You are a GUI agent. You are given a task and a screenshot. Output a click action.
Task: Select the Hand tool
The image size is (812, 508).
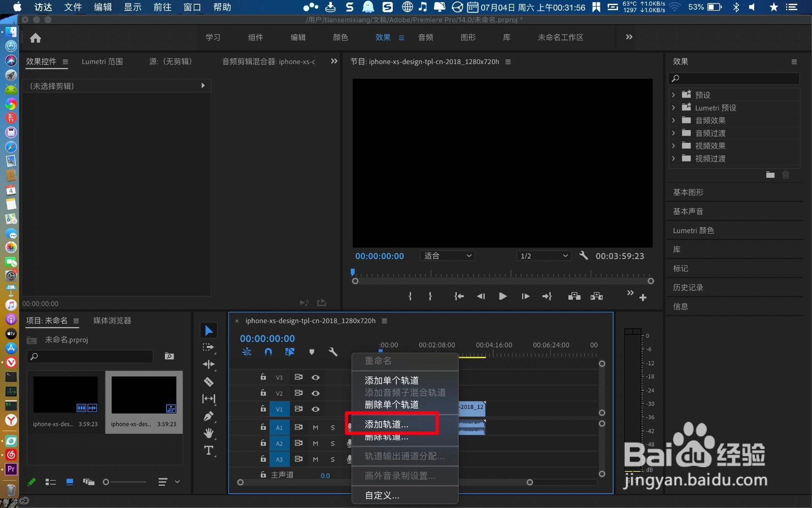[209, 433]
